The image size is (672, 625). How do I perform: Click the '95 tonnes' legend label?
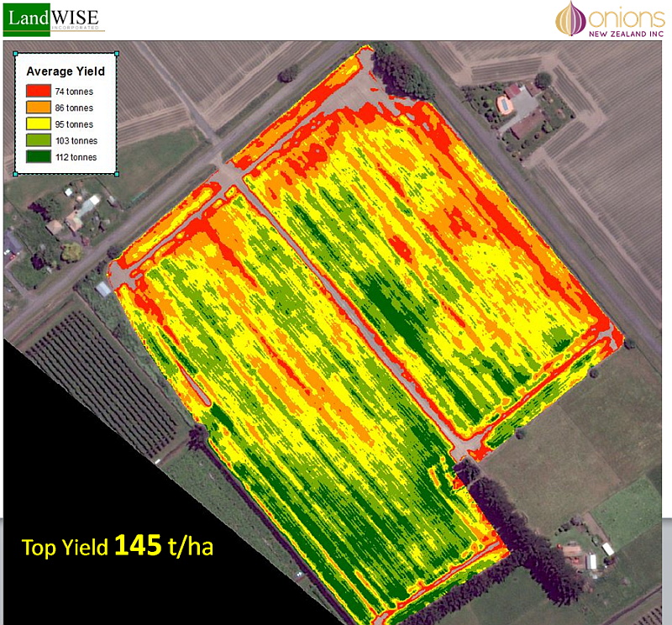coord(74,124)
